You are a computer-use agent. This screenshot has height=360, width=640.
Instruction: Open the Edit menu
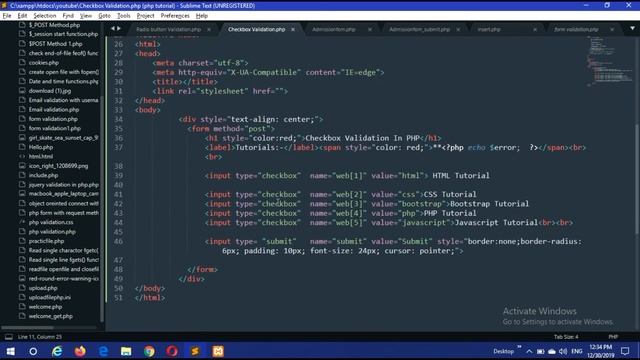22,16
